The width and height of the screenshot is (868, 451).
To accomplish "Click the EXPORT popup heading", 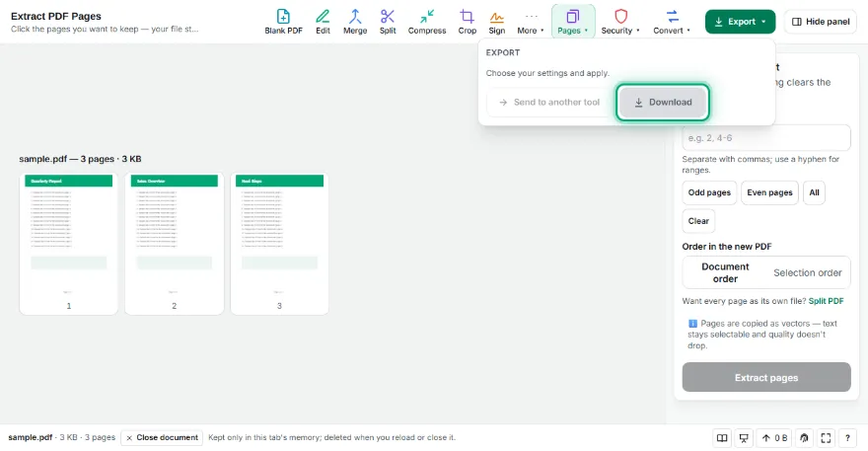I will point(503,52).
